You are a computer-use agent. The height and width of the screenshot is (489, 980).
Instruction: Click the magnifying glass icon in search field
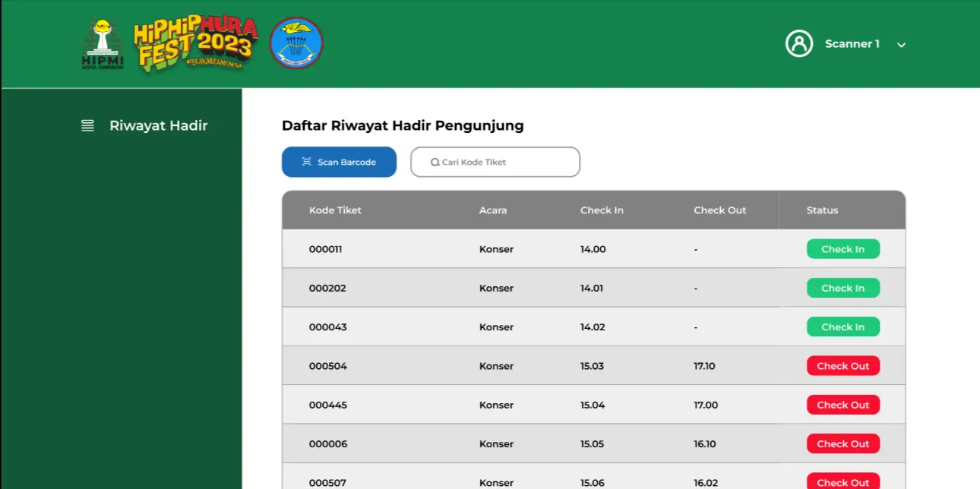(435, 162)
